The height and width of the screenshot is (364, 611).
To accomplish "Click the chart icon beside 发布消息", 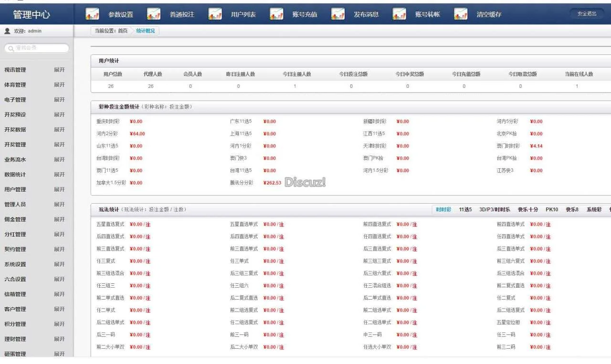I will [x=338, y=14].
